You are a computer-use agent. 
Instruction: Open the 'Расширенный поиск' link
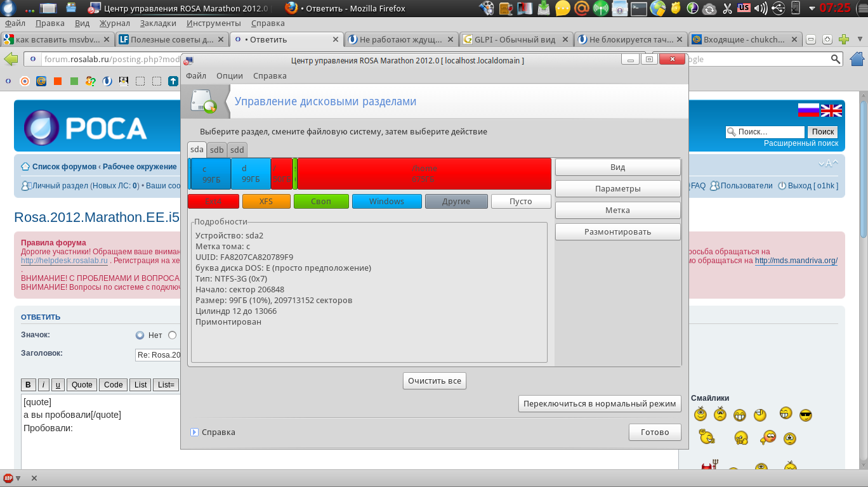coord(801,143)
